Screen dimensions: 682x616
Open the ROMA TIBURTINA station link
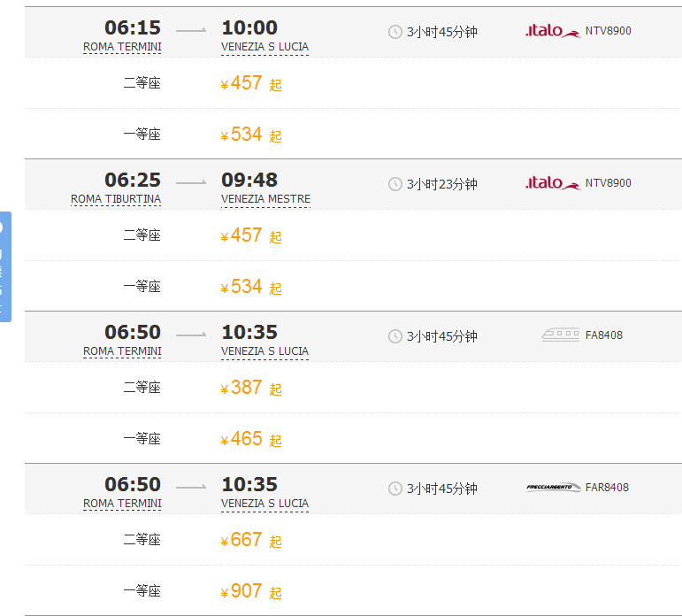(116, 199)
